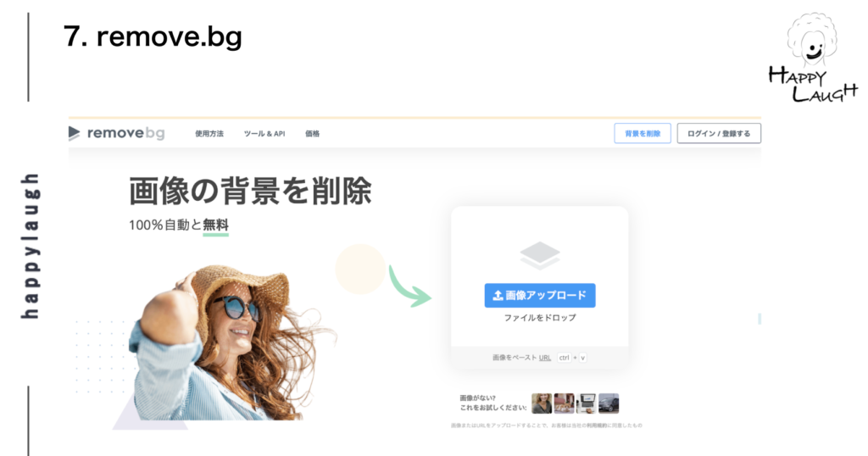Select the woman portrait sample thumbnail
The height and width of the screenshot is (456, 868).
(542, 403)
